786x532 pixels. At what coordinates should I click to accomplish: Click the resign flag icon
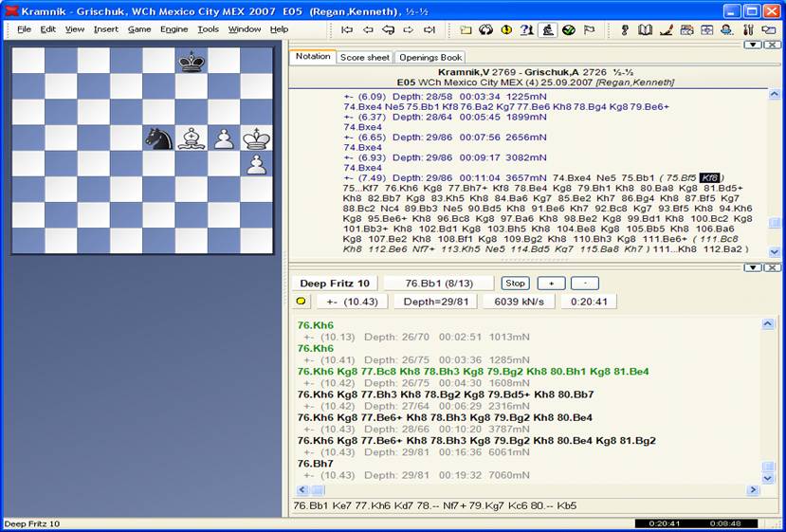point(590,29)
